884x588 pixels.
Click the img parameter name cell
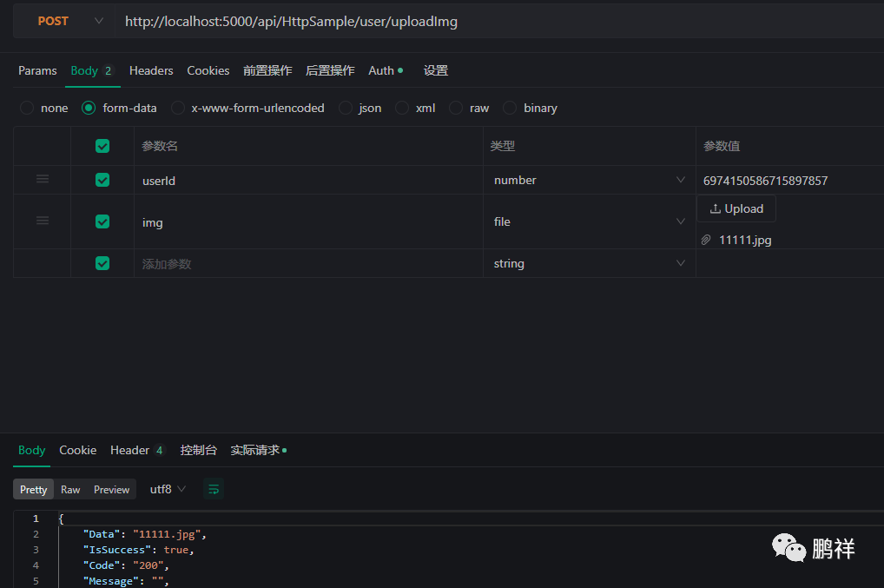308,222
